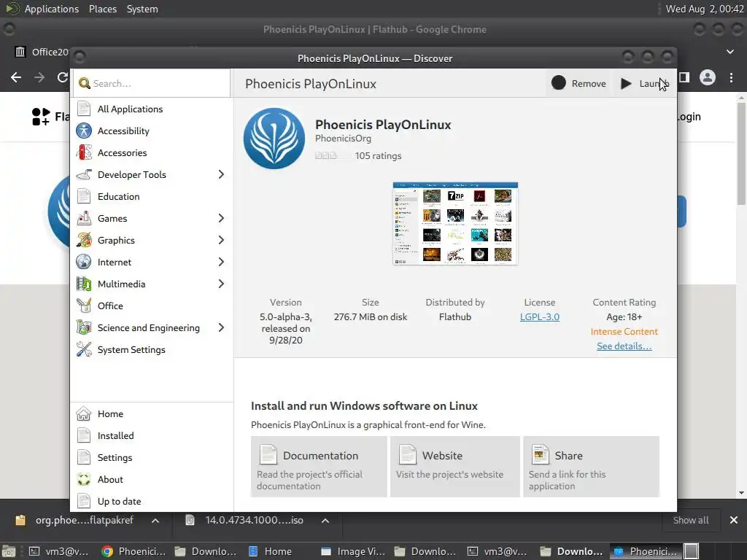
Task: Switch to Chrome Phoenicis taskbar entry
Action: coord(133,551)
